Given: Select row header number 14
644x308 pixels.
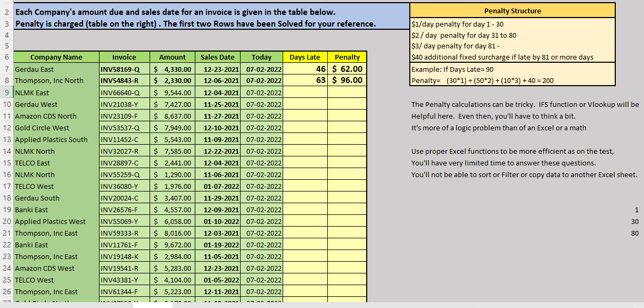Looking at the screenshot, I should (x=6, y=151).
